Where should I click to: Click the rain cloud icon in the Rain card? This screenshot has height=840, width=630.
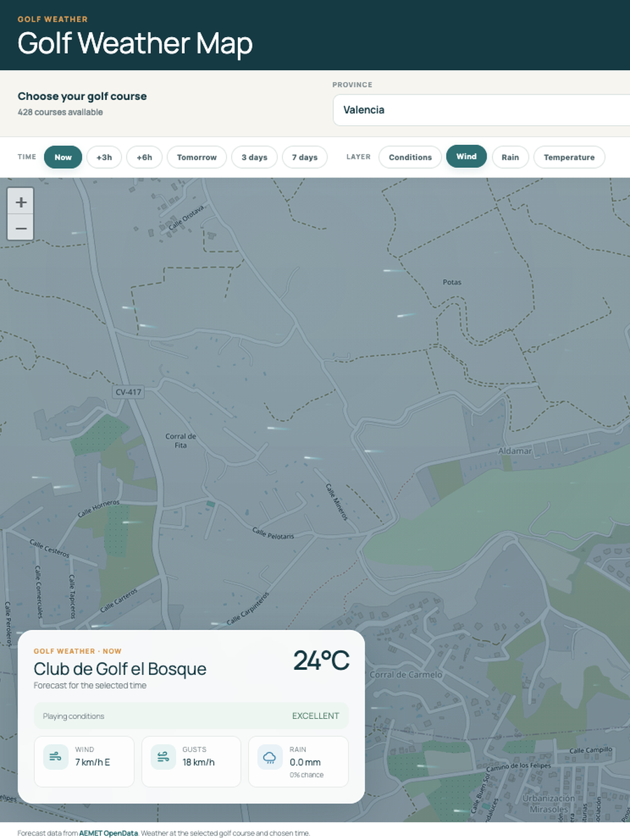click(x=270, y=757)
